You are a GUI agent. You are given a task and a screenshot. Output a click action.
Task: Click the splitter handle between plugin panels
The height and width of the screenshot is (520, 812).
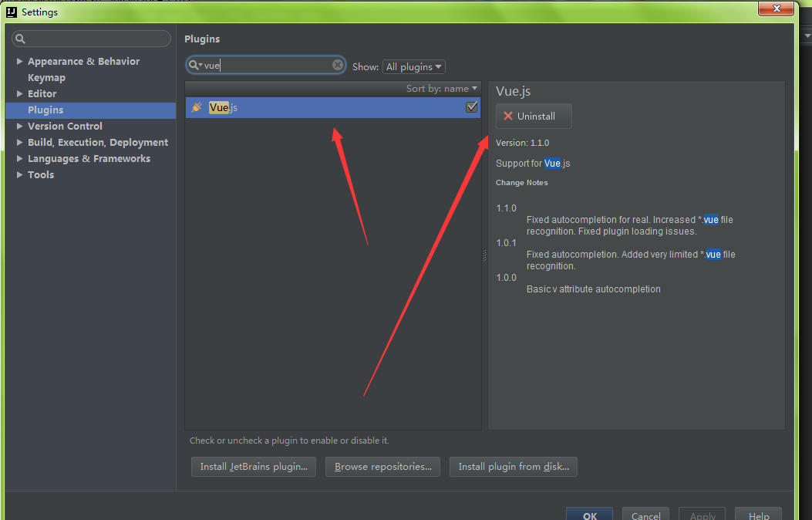[x=484, y=255]
